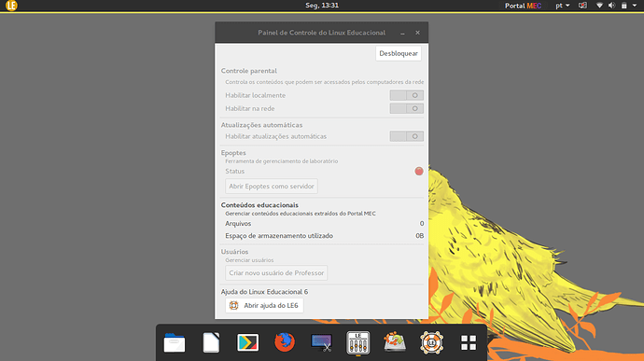Open Portal MEC in the top bar

coord(523,6)
